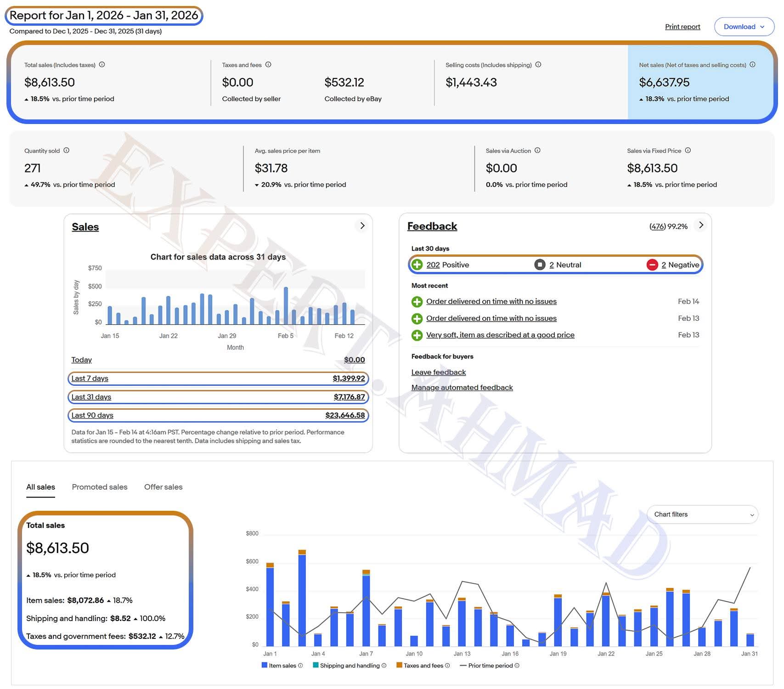
Task: Open Manage automated feedback link
Action: [x=462, y=388]
